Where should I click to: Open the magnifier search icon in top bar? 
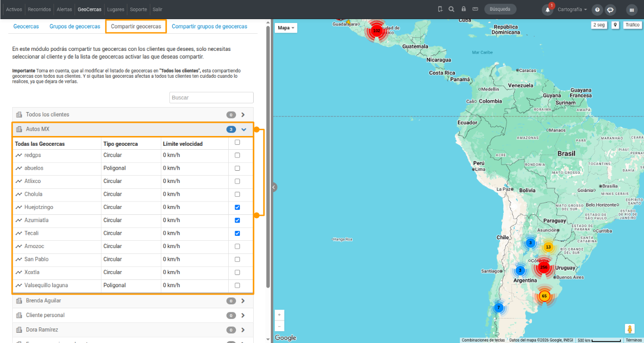(x=451, y=9)
